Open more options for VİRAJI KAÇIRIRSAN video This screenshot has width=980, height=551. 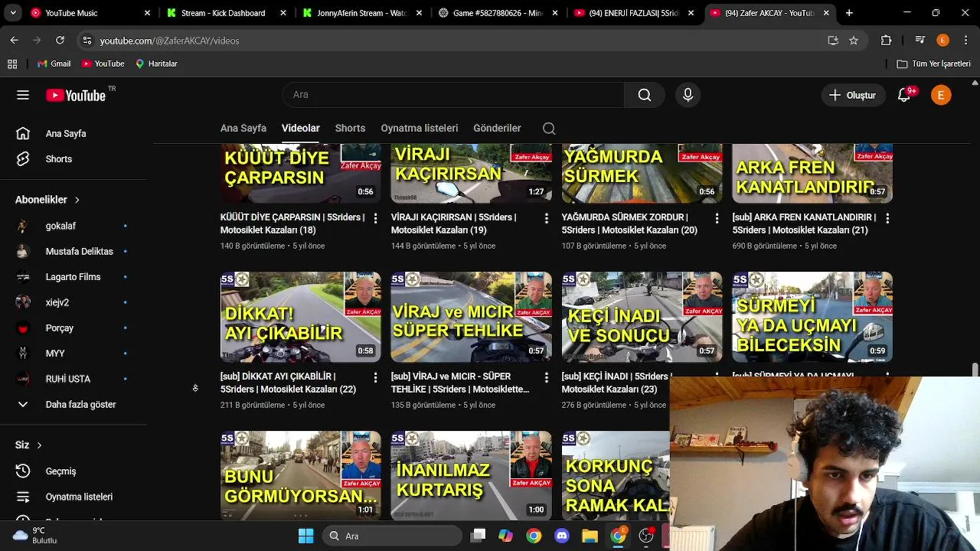click(x=546, y=219)
